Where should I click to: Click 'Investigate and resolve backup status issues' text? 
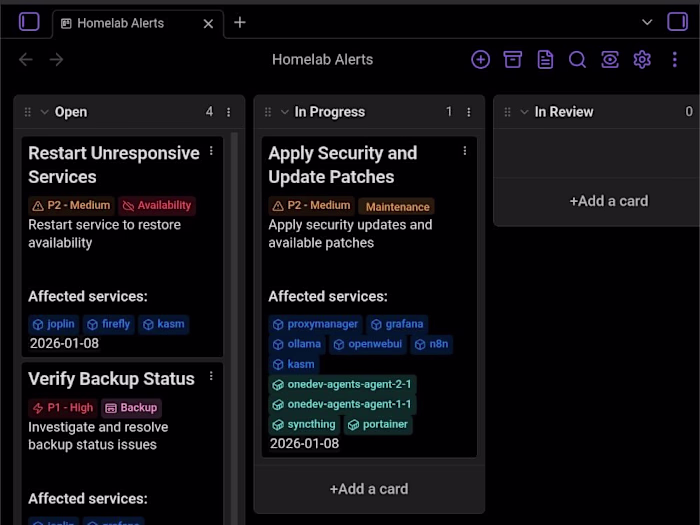point(98,436)
